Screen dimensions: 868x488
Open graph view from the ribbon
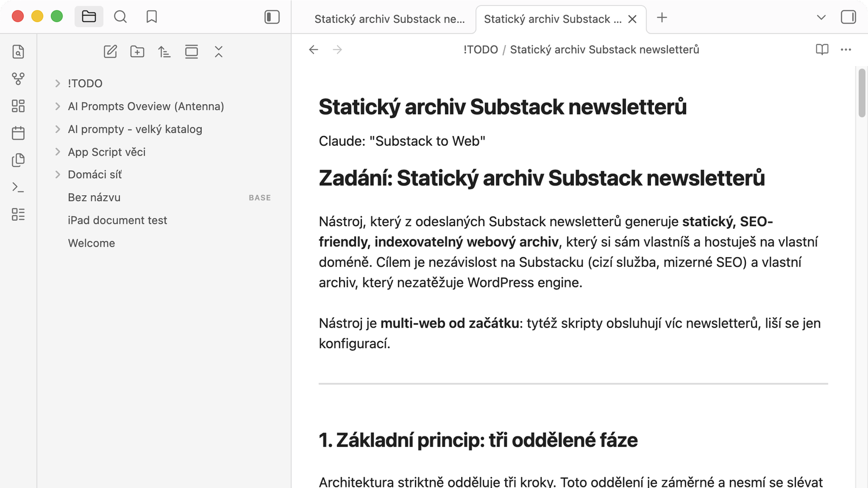click(x=18, y=79)
